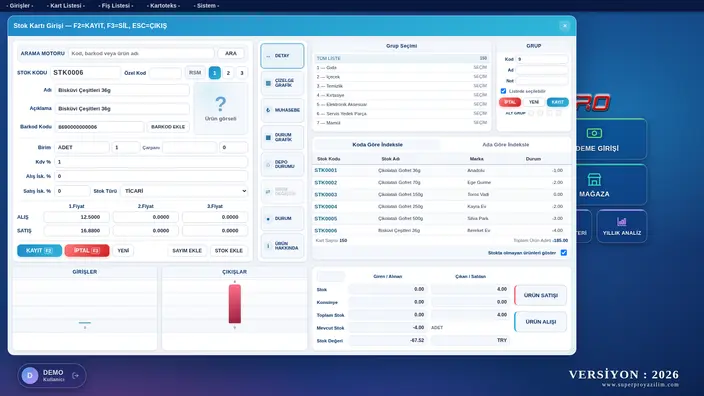Screen dimensions: 704x396
Task: Click the Stok Kodu field STK0006
Action: click(85, 72)
